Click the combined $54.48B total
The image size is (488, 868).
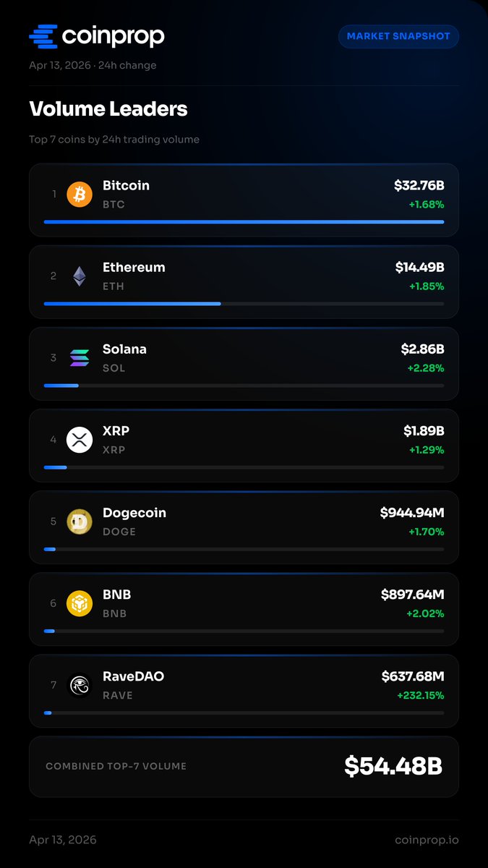(x=393, y=767)
